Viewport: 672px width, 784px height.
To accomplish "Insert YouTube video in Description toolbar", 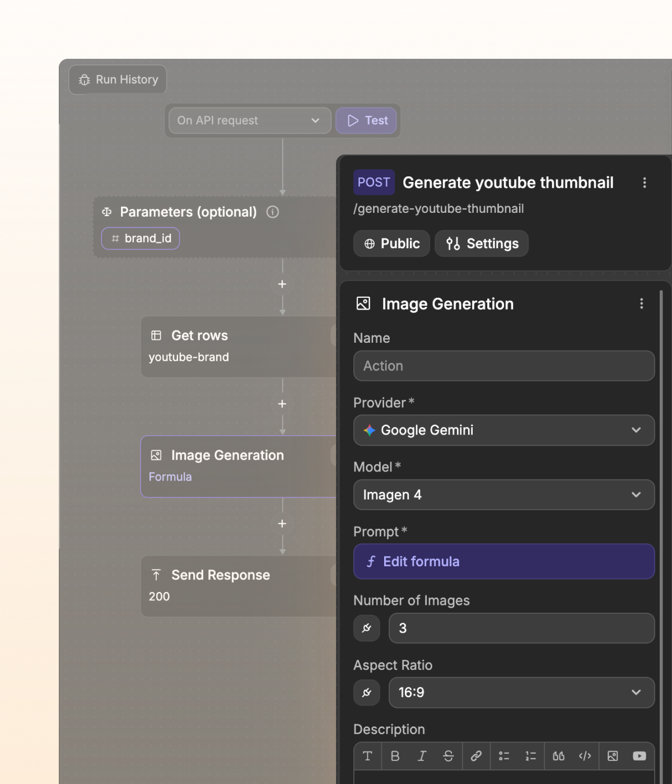I will tap(640, 756).
